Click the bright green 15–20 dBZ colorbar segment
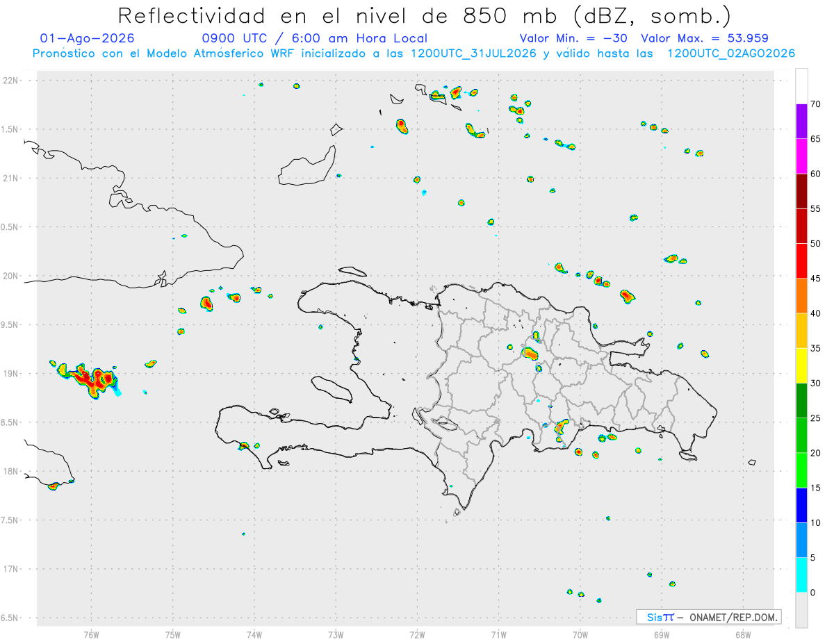834x644 pixels. (801, 470)
